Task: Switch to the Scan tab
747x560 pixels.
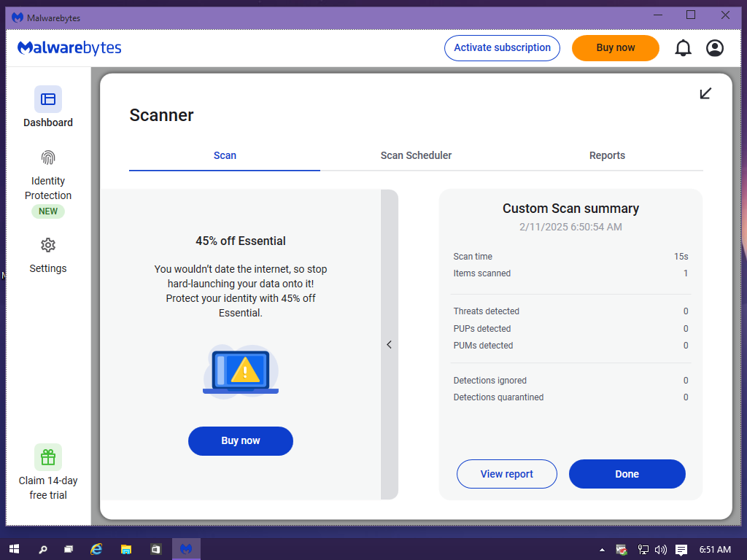Action: 225,156
